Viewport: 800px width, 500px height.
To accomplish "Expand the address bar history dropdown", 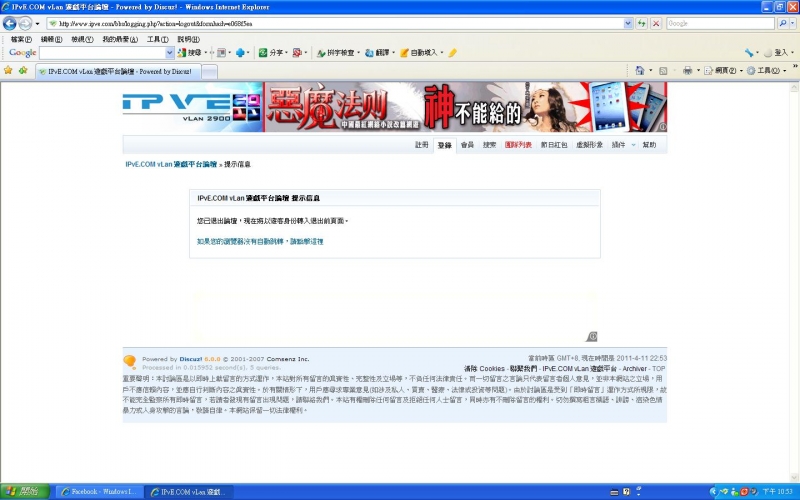I will coord(628,23).
